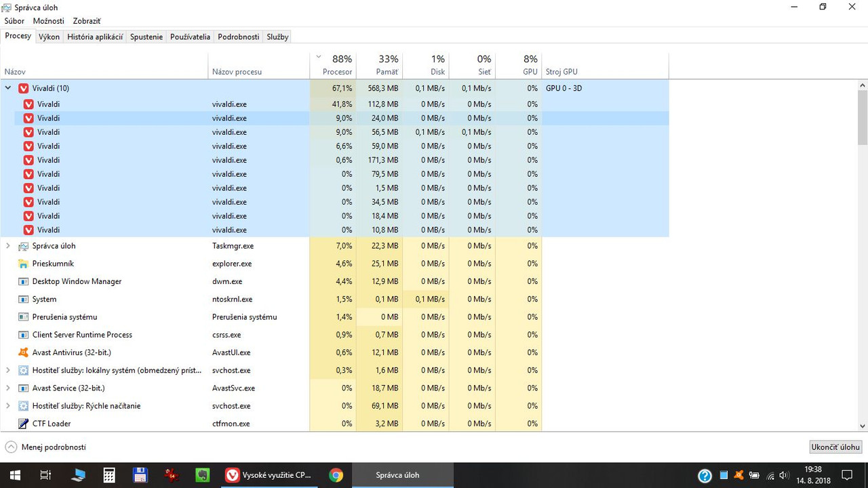Click the Správca úloh process icon
This screenshot has width=868, height=488.
(x=23, y=246)
